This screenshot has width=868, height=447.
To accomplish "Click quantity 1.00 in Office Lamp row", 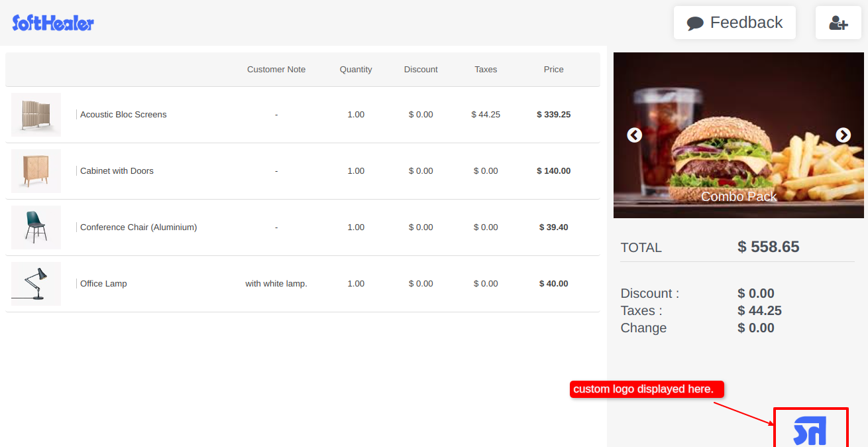I will (x=356, y=284).
